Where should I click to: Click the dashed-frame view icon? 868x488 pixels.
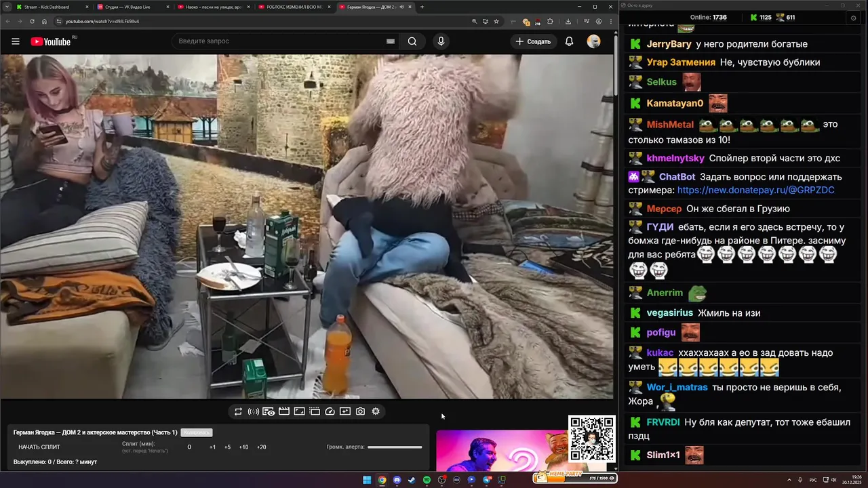click(x=315, y=411)
